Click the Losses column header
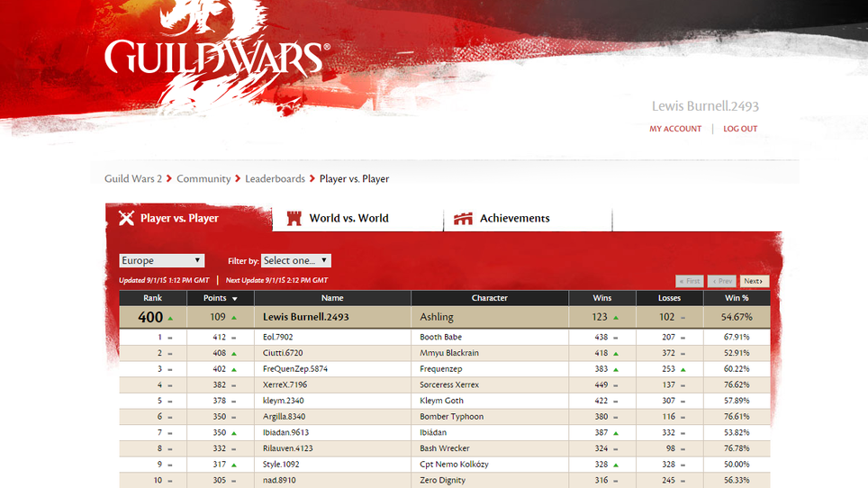Screen dimensions: 868x488 point(669,298)
